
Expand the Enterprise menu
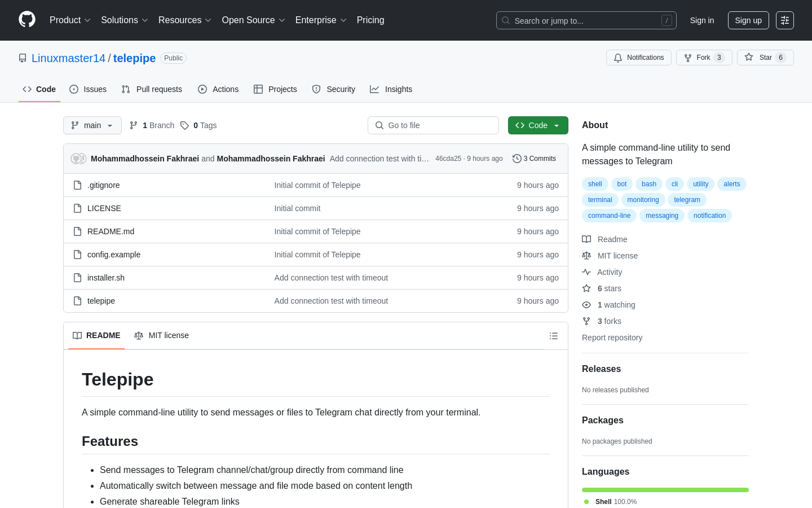pos(321,20)
